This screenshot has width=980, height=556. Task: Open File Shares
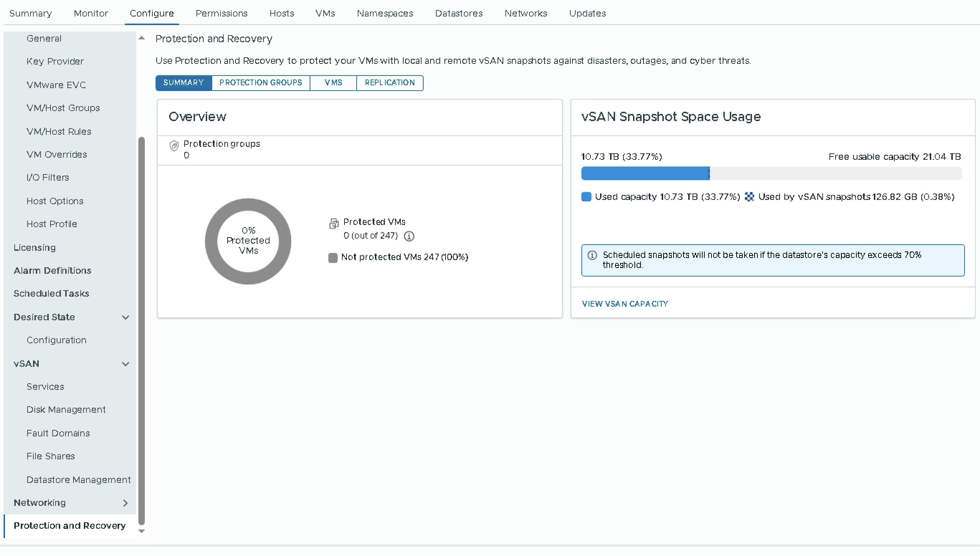[51, 456]
